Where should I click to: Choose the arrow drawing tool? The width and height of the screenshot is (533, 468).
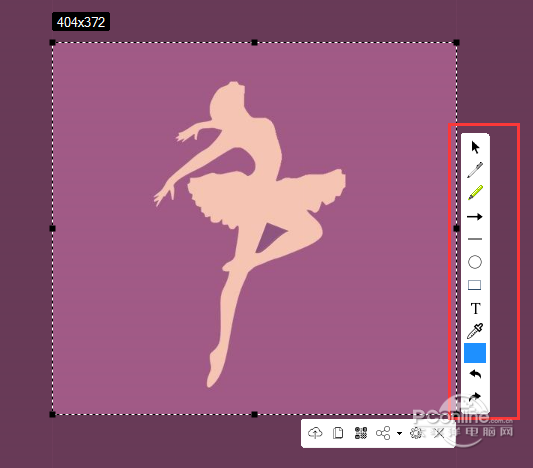click(x=475, y=216)
